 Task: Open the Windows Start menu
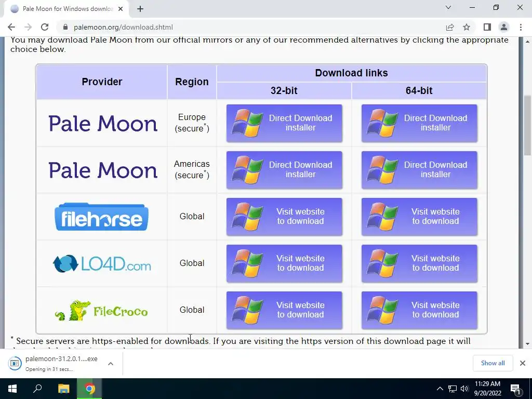pyautogui.click(x=12, y=389)
